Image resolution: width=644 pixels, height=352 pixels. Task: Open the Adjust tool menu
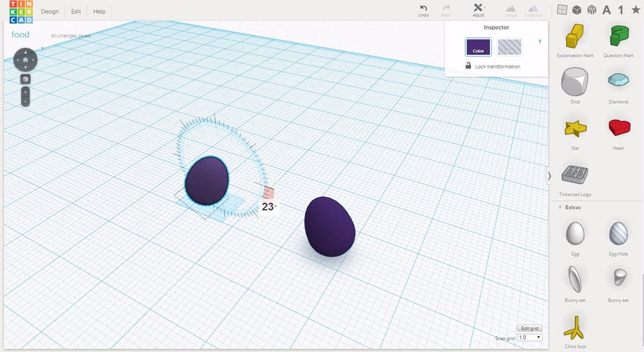point(478,10)
